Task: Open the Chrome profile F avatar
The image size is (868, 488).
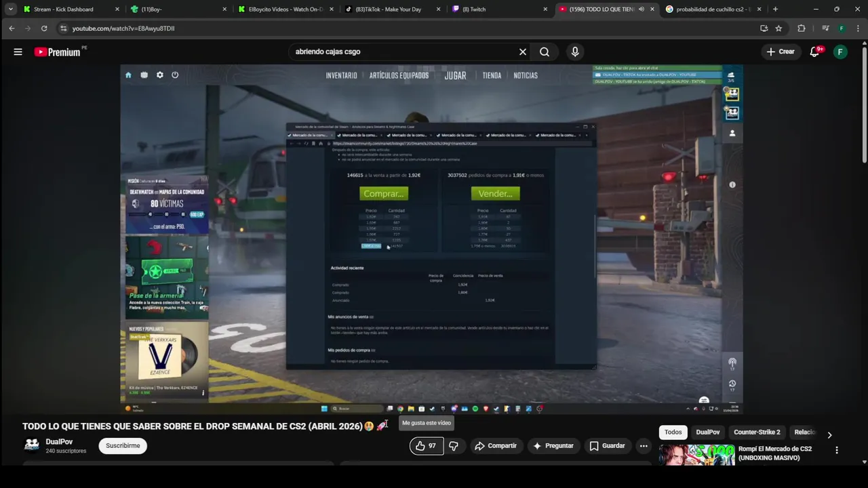Action: [842, 28]
